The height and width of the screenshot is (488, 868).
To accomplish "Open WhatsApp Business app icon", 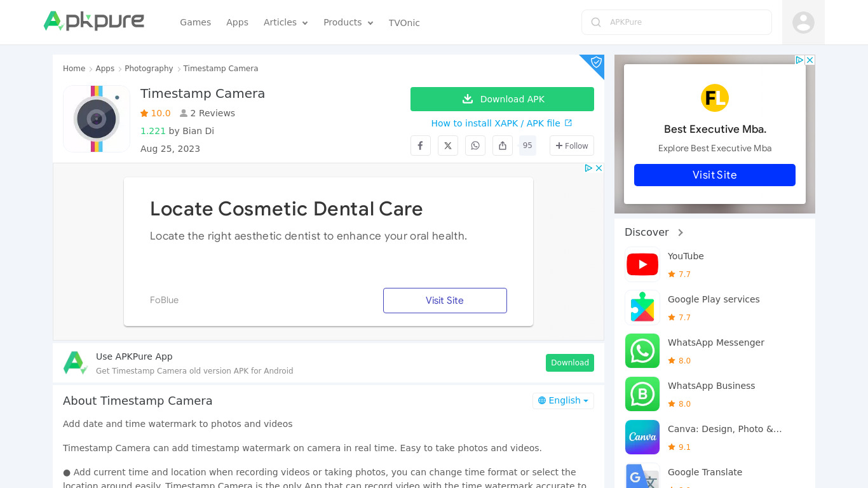I will click(642, 394).
